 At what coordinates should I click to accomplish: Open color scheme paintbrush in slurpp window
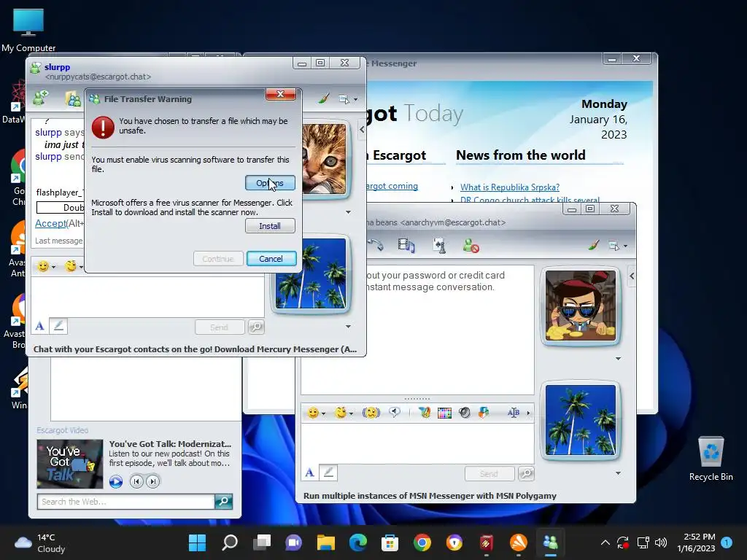[323, 98]
